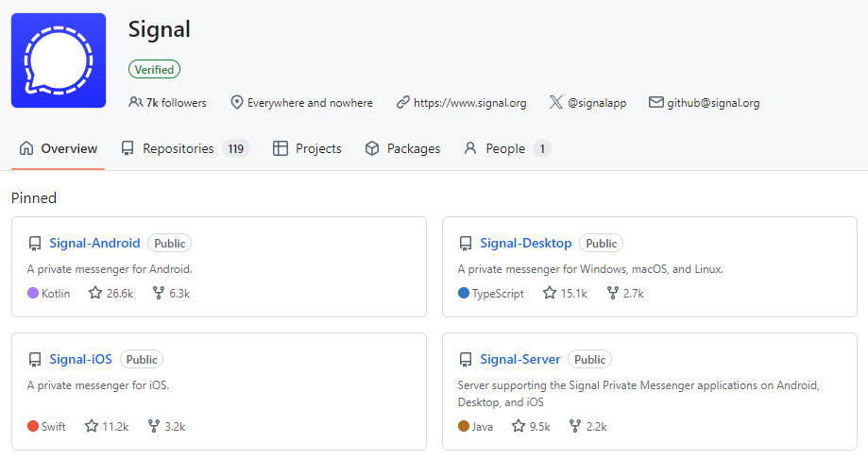
Task: Click the People count badge showing 1
Action: 542,149
